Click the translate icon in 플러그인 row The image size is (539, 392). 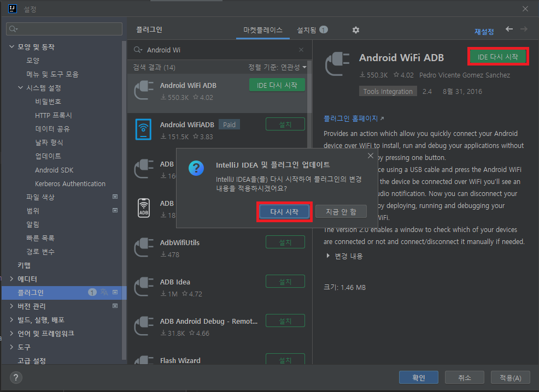[x=104, y=292]
